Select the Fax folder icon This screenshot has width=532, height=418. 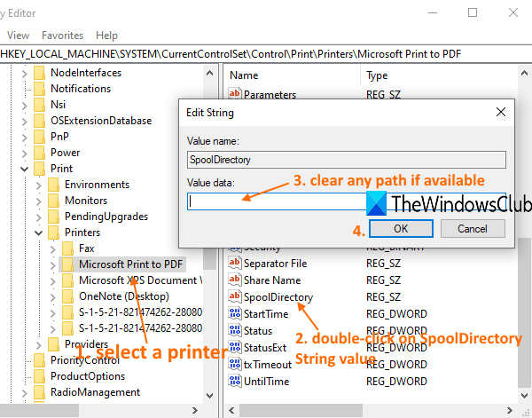pyautogui.click(x=68, y=248)
